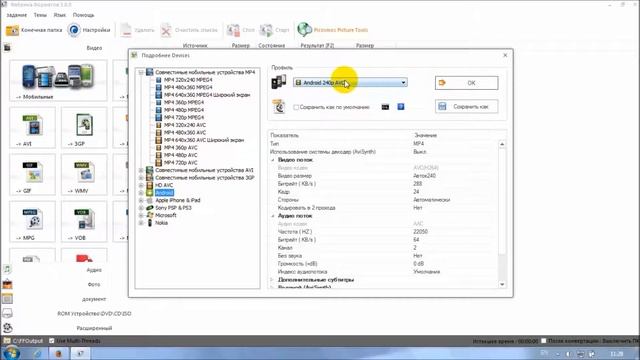Expand the Microsoft tree node
The width and height of the screenshot is (640, 360).
(x=141, y=215)
